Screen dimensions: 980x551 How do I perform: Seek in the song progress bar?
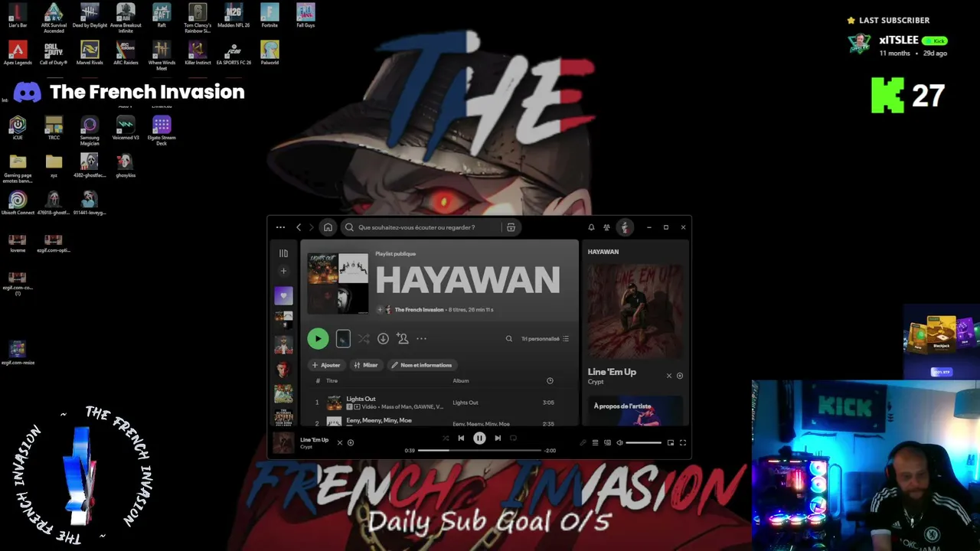tap(479, 451)
